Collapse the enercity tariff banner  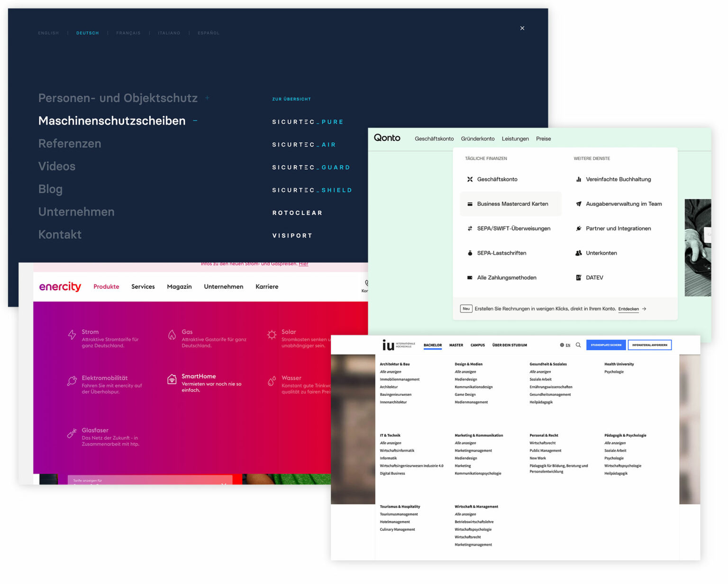(223, 484)
